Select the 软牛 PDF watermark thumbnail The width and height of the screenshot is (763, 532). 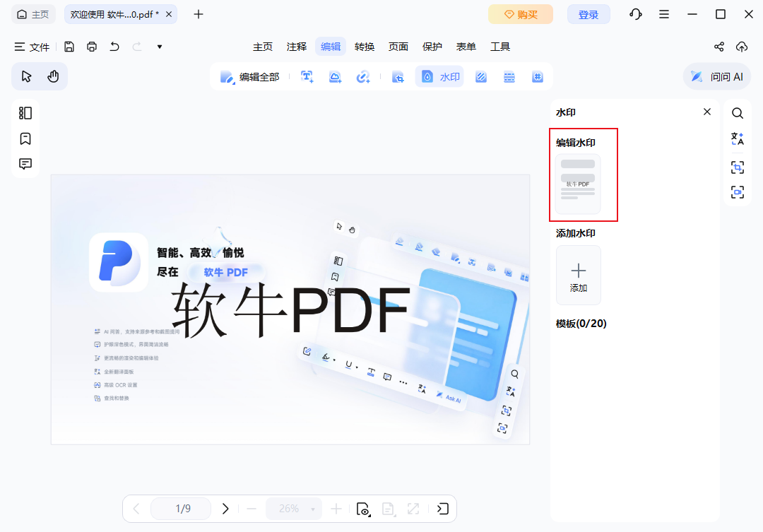578,184
